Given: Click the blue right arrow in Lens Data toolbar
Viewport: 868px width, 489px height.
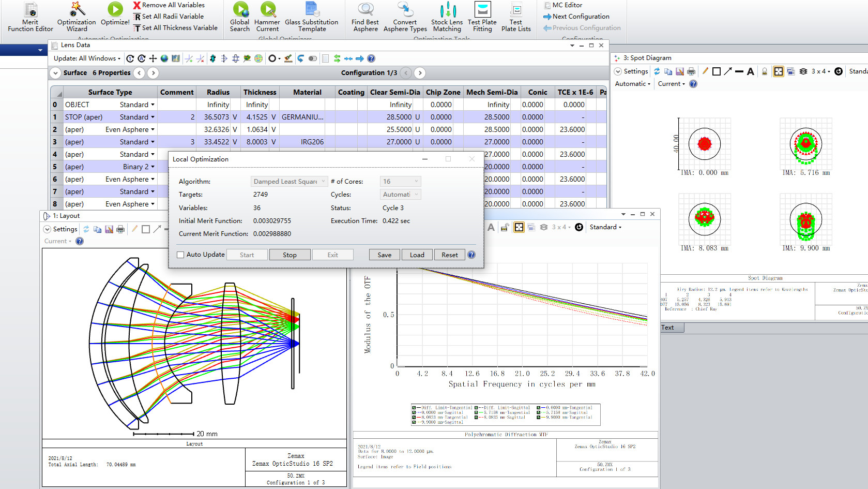Looking at the screenshot, I should coord(360,58).
